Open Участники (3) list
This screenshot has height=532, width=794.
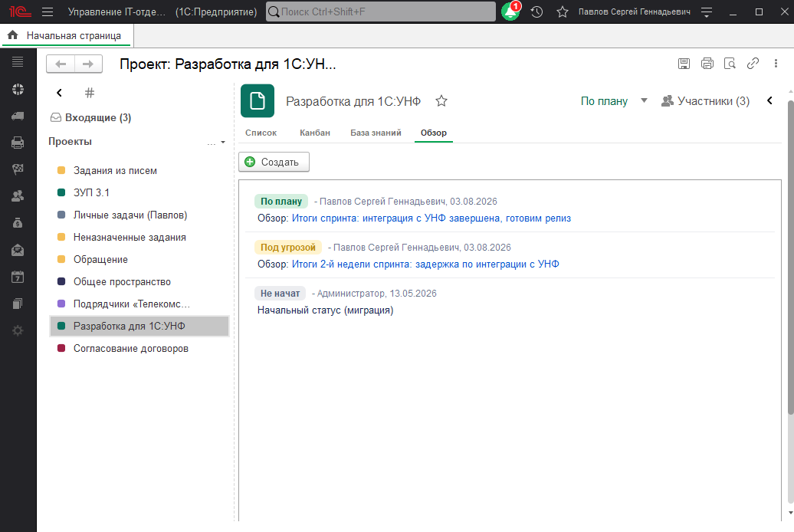click(x=705, y=101)
